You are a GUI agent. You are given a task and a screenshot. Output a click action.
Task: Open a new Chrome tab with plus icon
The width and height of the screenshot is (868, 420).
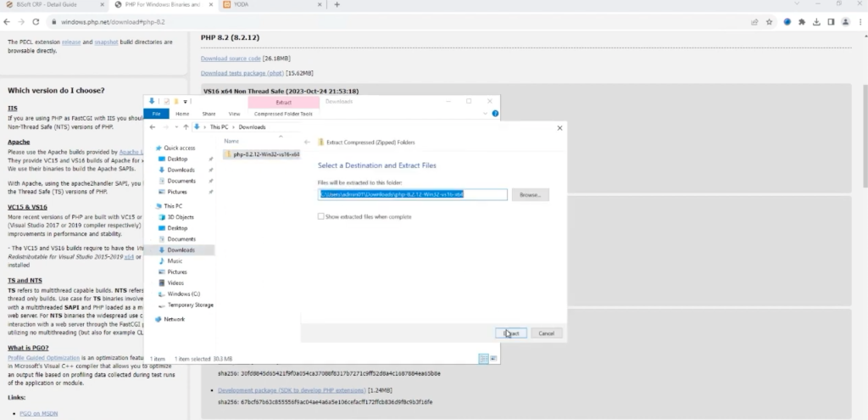click(x=337, y=4)
